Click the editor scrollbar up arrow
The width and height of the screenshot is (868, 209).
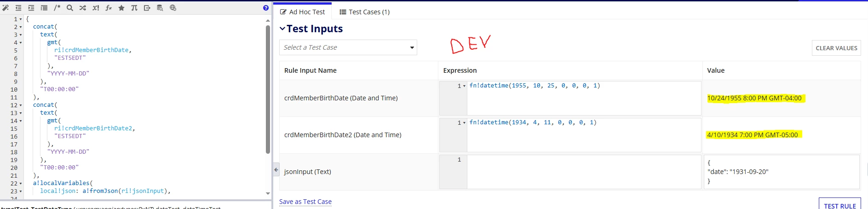click(268, 20)
